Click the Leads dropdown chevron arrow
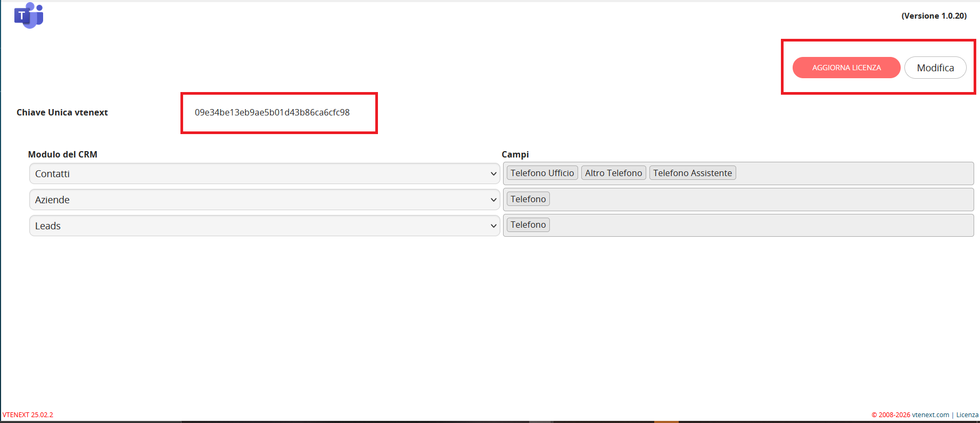Screen dimensions: 980x423 click(x=493, y=226)
